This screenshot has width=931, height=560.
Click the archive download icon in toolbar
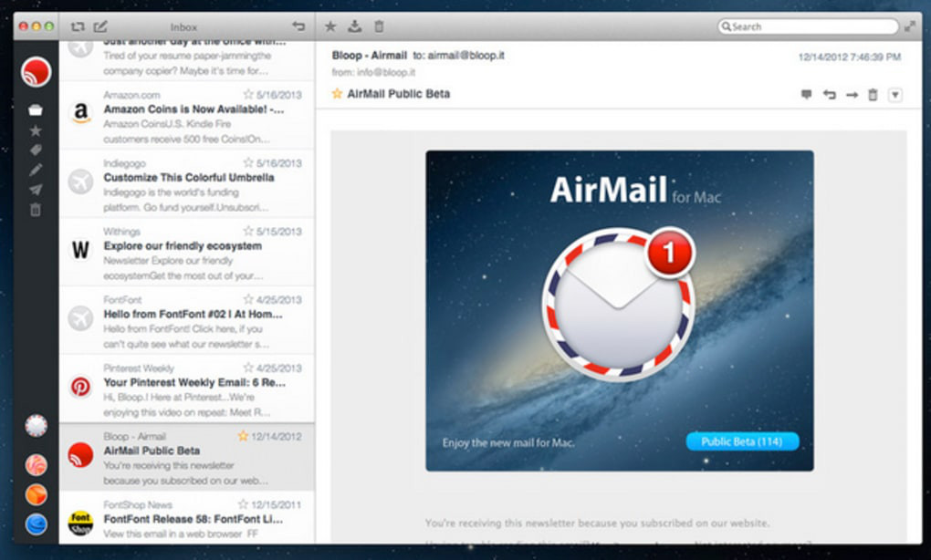pos(354,26)
